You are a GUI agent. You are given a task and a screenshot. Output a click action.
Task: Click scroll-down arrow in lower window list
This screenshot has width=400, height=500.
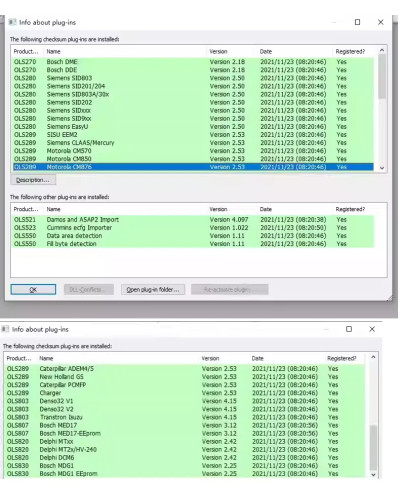point(373,474)
